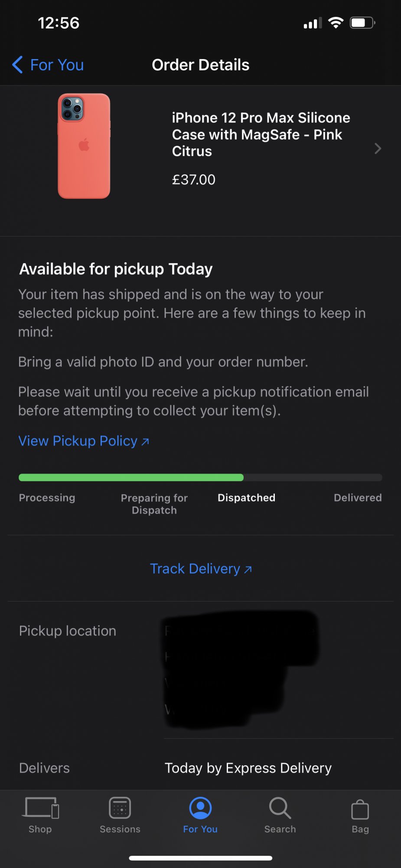Tap the Search magnifier icon
This screenshot has height=868, width=401.
pos(280,808)
